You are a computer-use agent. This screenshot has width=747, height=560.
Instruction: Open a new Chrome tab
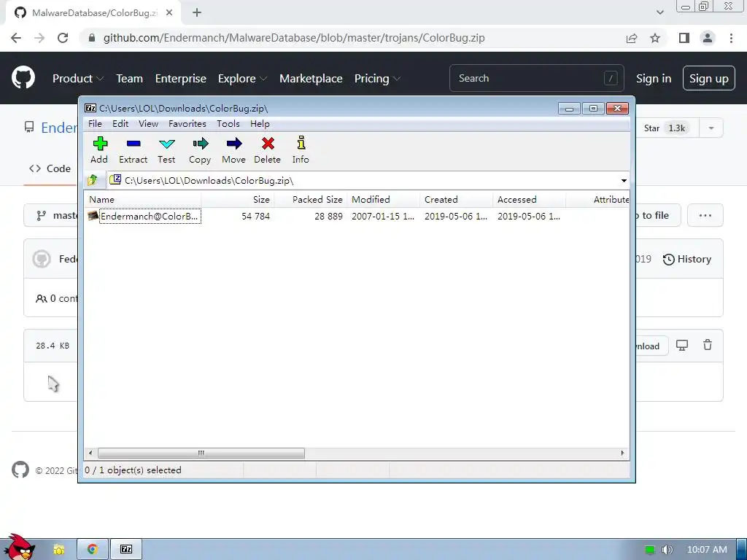pyautogui.click(x=197, y=13)
